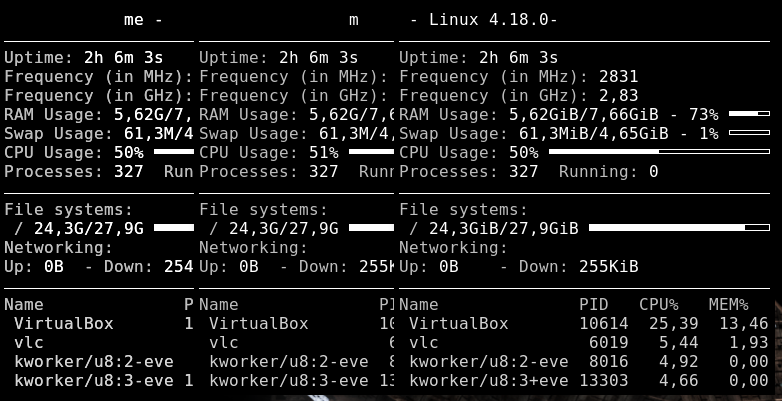The height and width of the screenshot is (401, 782).
Task: Click the CPU usage bar in the Linux 4.18.0 panel
Action: pyautogui.click(x=659, y=152)
